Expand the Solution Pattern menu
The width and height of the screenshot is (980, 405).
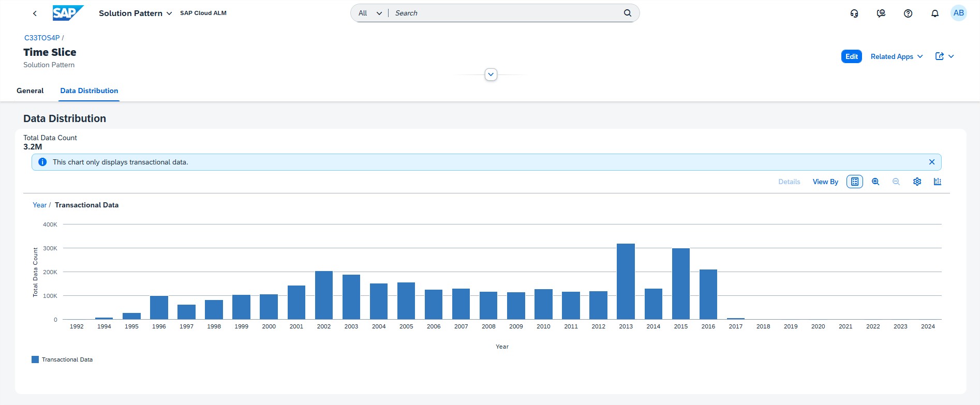coord(136,13)
